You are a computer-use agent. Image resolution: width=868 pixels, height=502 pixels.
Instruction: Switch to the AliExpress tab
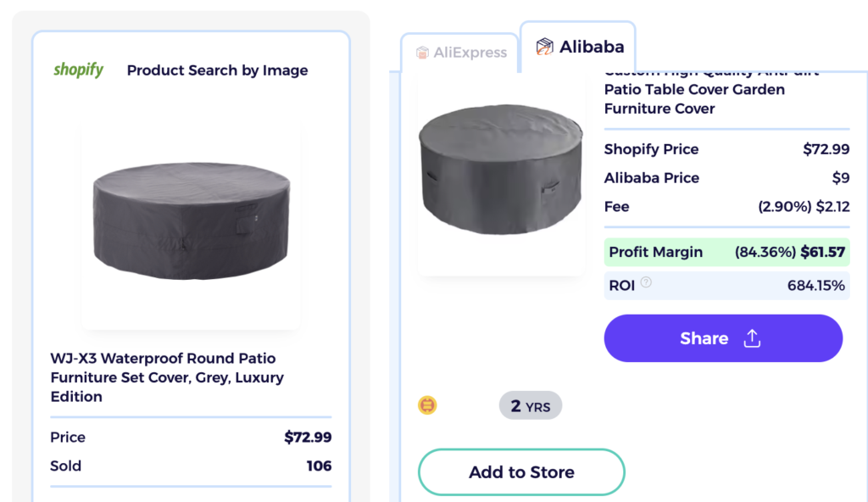460,53
